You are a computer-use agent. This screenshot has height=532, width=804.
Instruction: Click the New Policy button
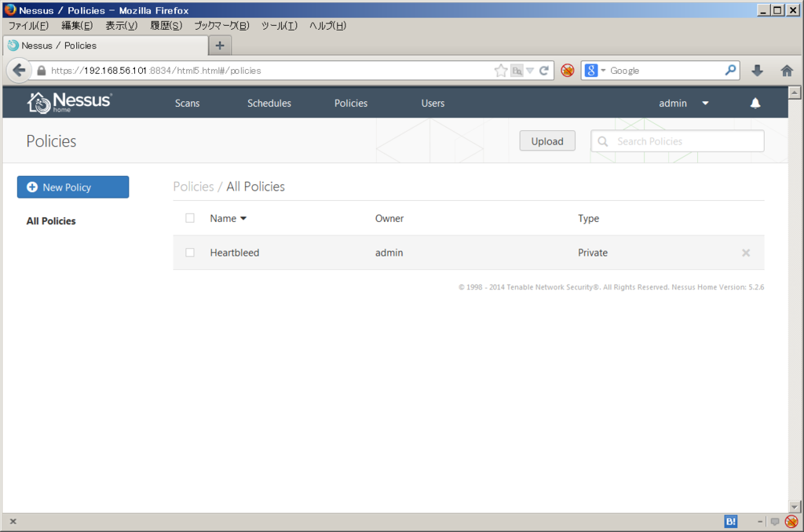pos(73,187)
